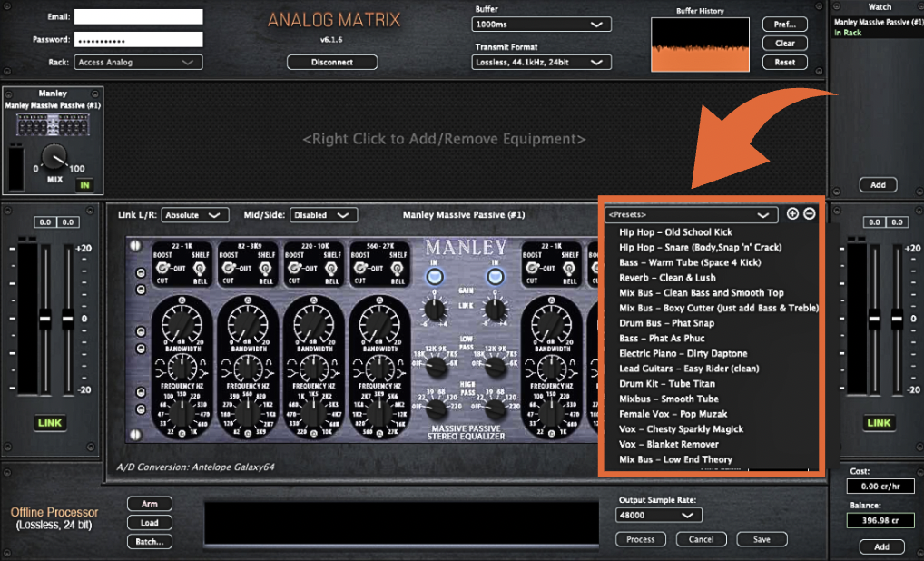
Task: Click Add below the Balance field
Action: [881, 546]
